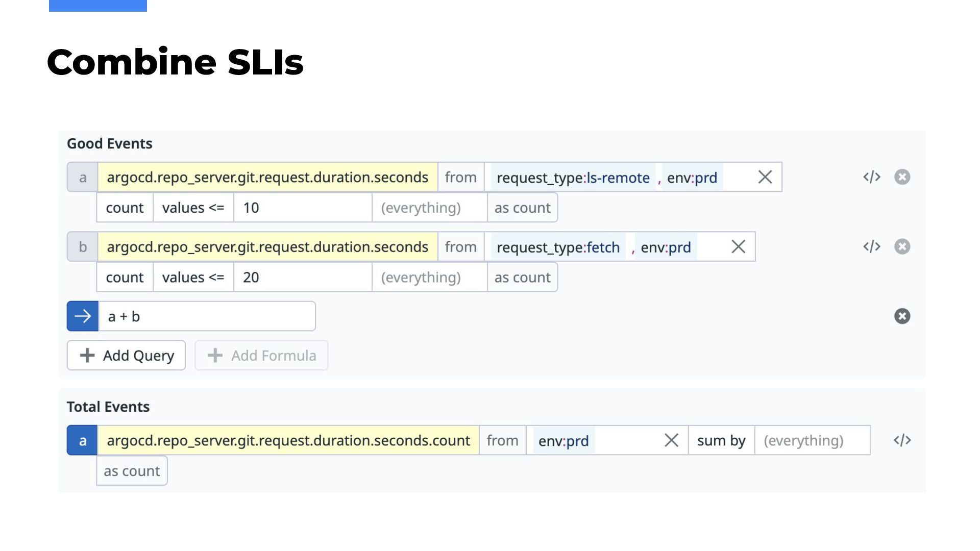Clear env:prd filter in Total Events
980x551 pixels.
coord(671,440)
